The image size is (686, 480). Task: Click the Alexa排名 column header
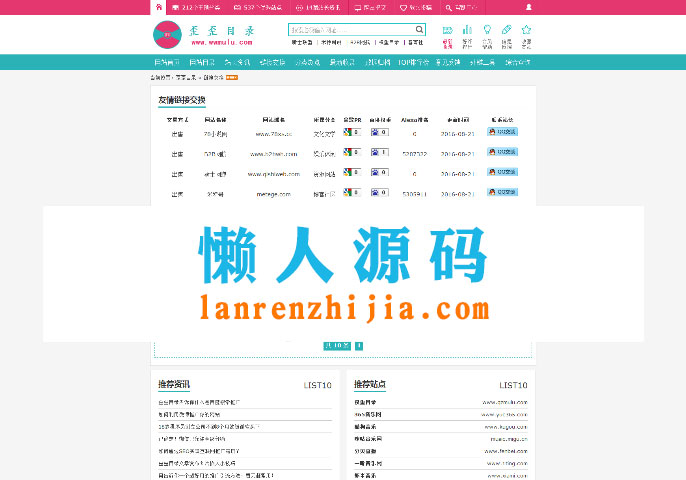(x=414, y=120)
